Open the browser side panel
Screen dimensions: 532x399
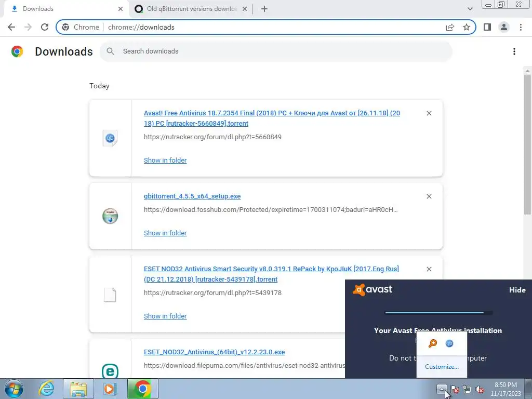tap(487, 27)
